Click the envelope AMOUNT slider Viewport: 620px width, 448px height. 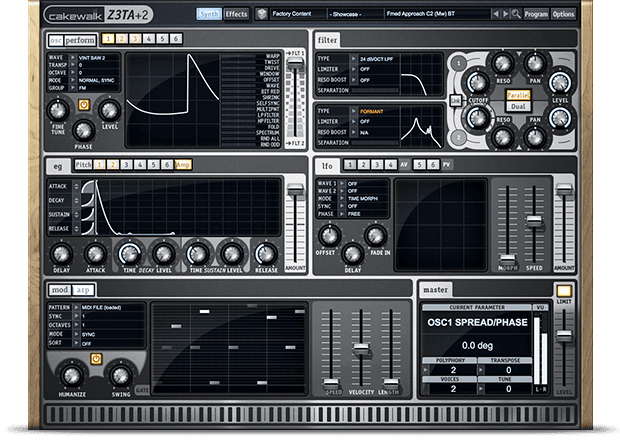click(x=295, y=224)
